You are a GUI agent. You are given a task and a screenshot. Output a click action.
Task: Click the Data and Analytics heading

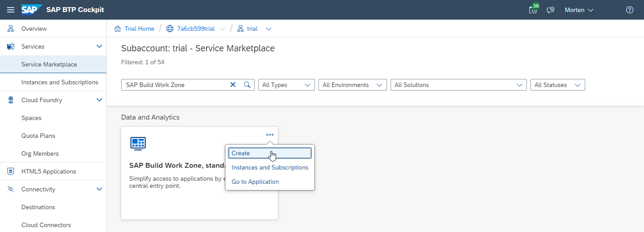[151, 117]
